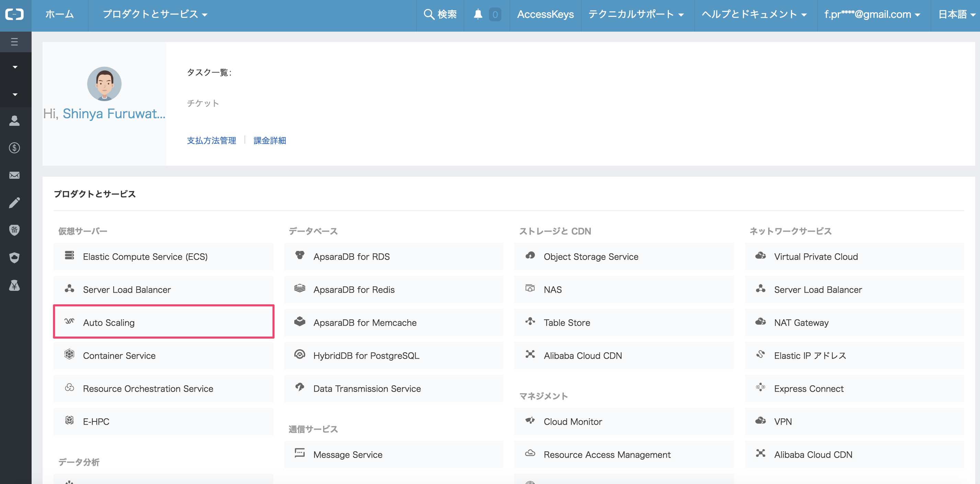980x484 pixels.
Task: Toggle the hamburger sidebar menu icon
Action: 15,42
